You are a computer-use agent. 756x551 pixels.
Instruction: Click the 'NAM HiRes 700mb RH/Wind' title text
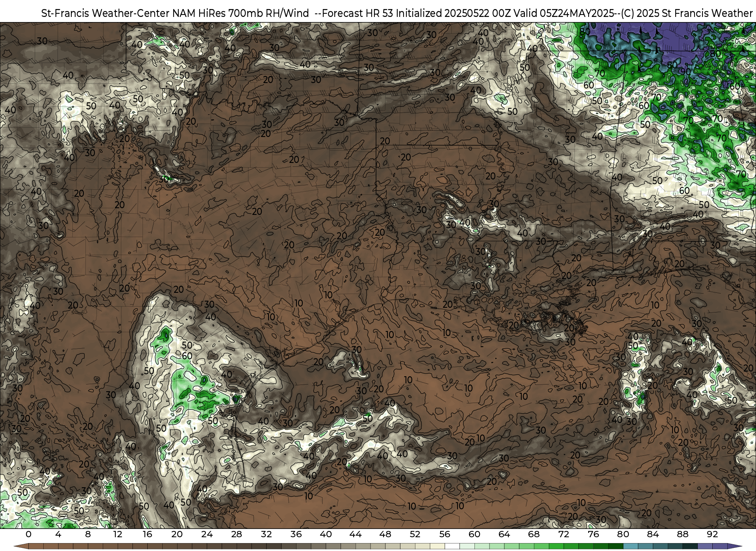241,13
